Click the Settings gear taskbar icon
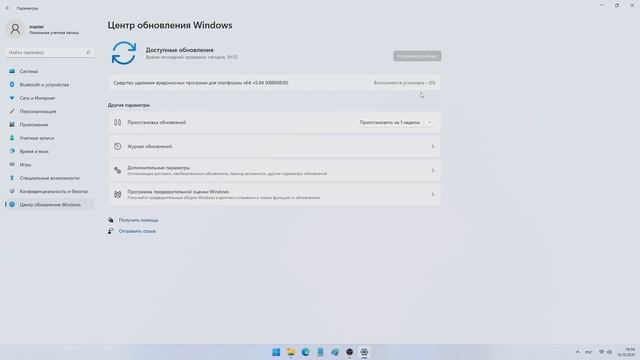The width and height of the screenshot is (640, 360). point(364,352)
